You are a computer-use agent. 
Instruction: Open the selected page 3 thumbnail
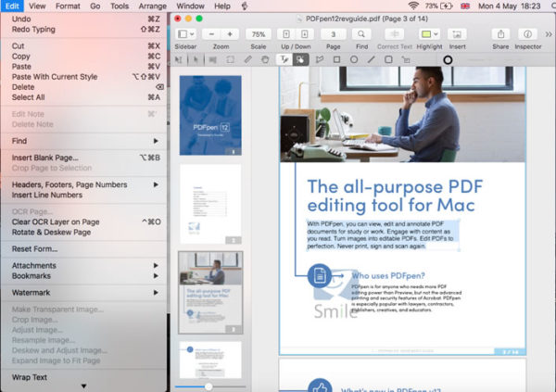(210, 293)
